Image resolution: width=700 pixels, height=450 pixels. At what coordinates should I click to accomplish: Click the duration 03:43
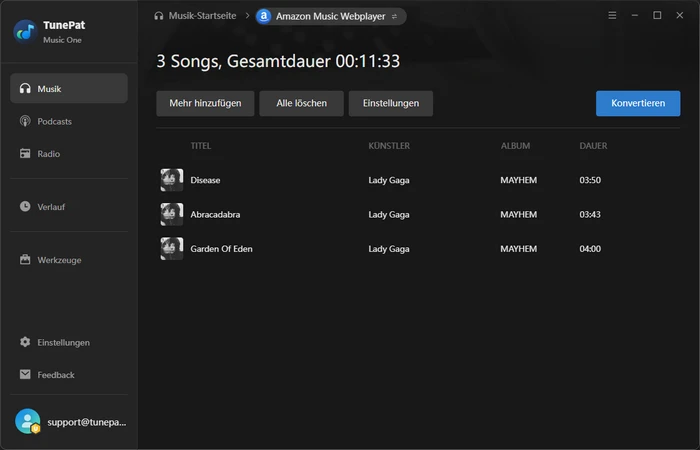pos(590,214)
